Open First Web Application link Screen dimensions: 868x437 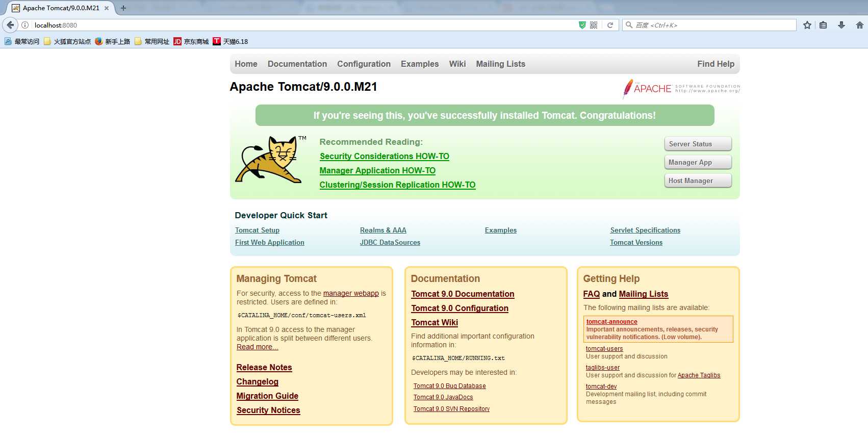[x=270, y=242]
